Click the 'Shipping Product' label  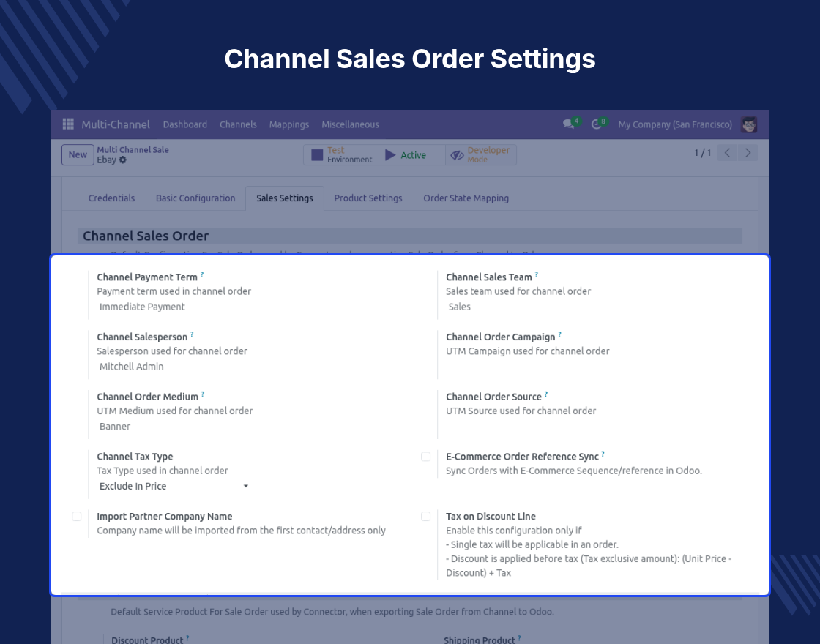[x=480, y=640]
